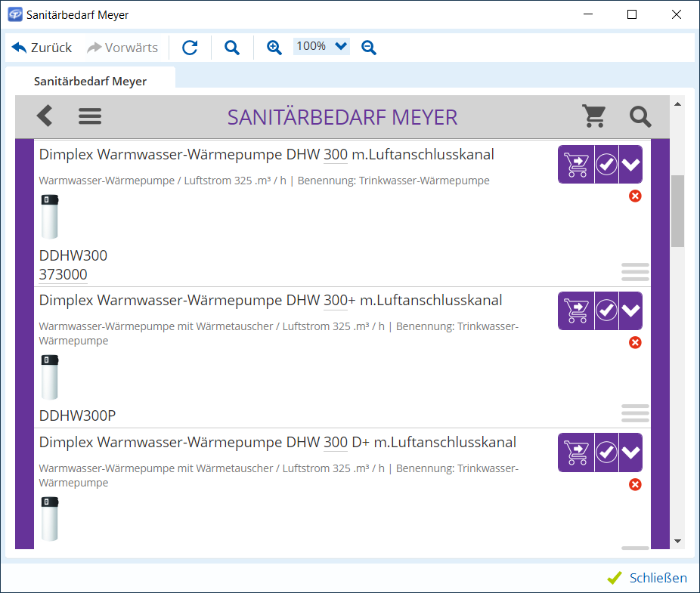
Task: Add DHW 300 pump to cart
Action: click(576, 165)
